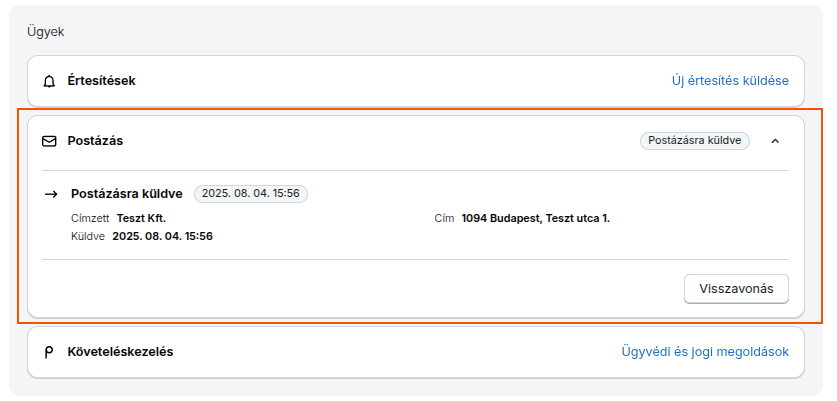Screen dimensions: 837x401
Task: Click the arrow icon before Postázásra küldve
Action: (51, 194)
